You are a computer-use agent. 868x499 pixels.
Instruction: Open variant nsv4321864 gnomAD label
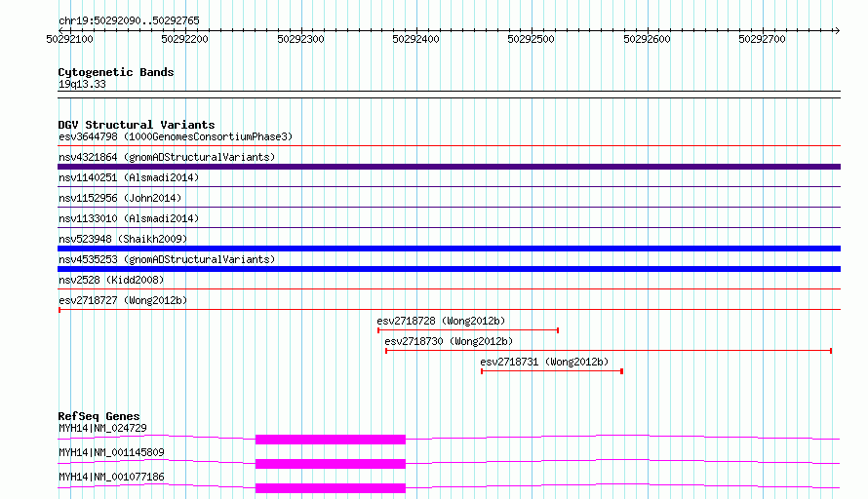(x=167, y=157)
